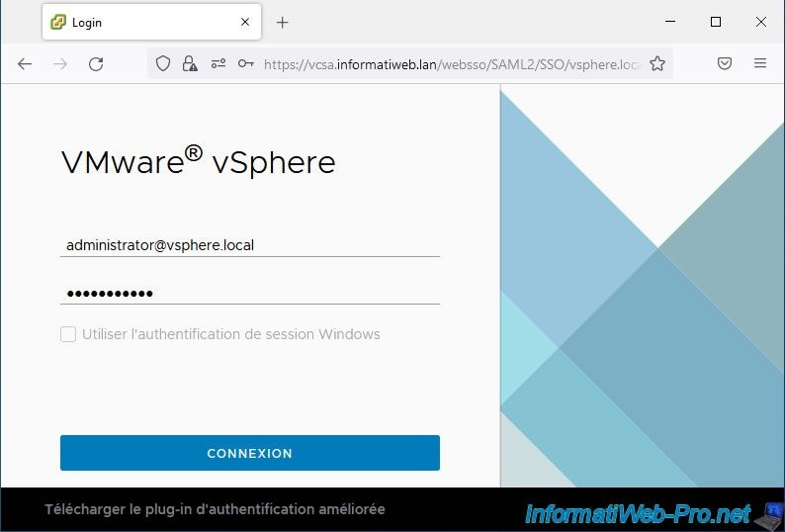
Task: Click the password field
Action: (250, 293)
